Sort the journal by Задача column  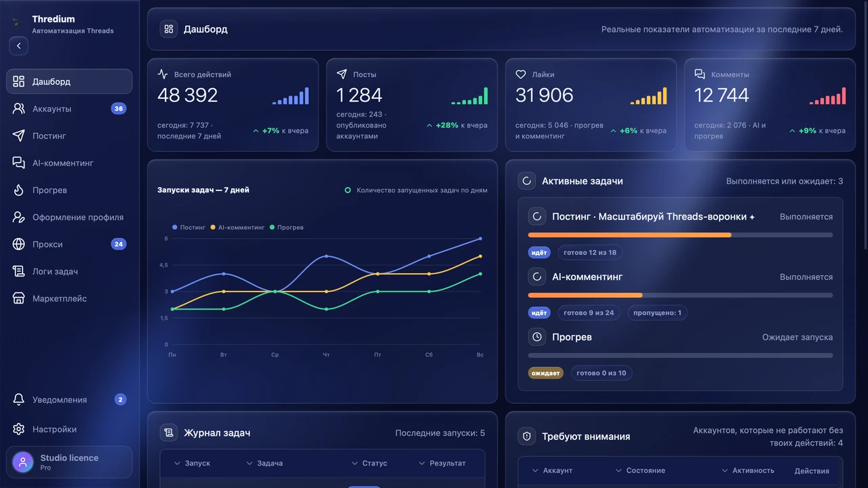pos(264,464)
